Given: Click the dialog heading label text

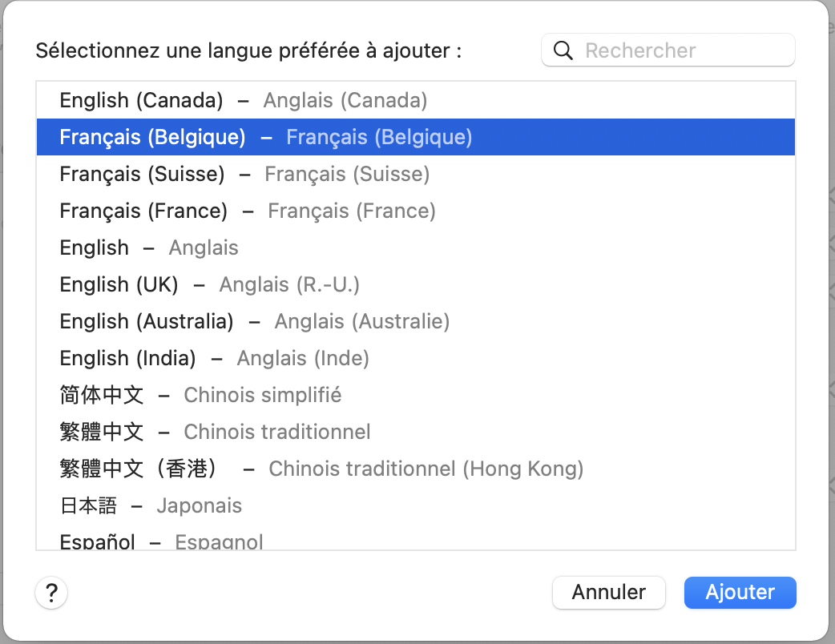Looking at the screenshot, I should (x=249, y=51).
